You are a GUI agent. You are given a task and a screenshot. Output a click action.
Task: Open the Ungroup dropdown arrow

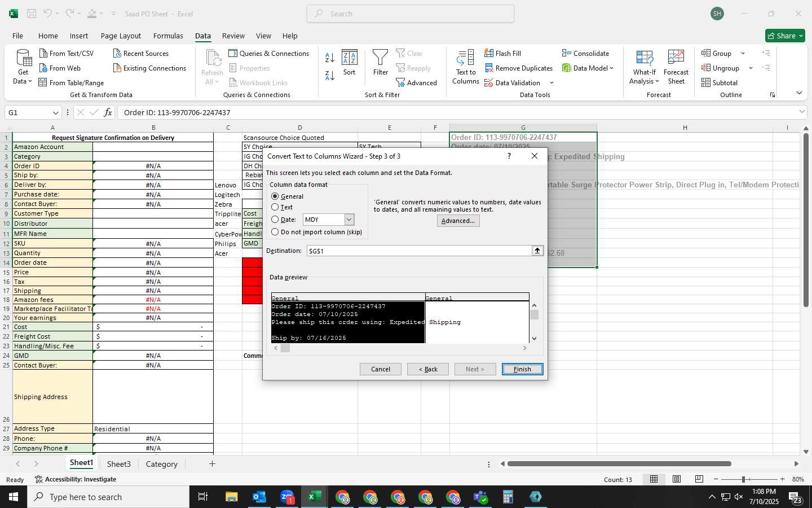tap(751, 68)
